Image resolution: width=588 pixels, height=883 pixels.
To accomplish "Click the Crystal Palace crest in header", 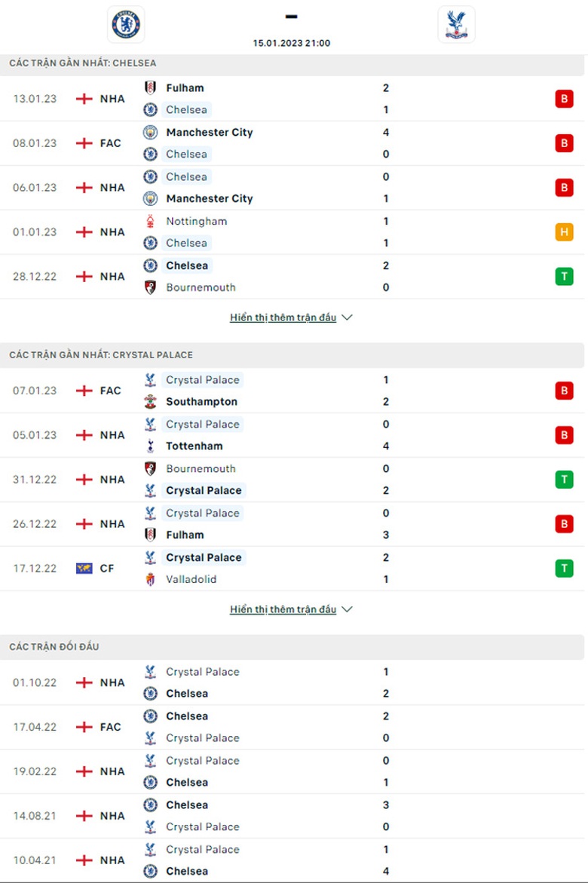I will pyautogui.click(x=456, y=24).
